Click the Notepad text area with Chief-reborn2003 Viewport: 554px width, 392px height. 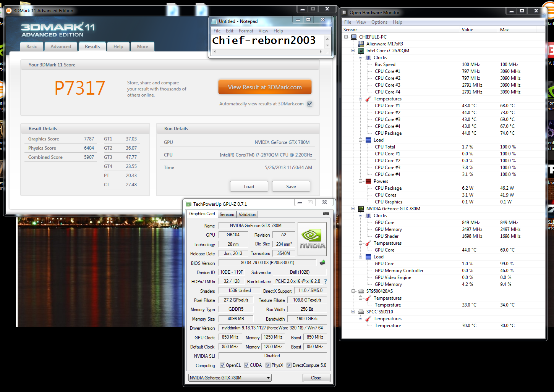point(268,42)
